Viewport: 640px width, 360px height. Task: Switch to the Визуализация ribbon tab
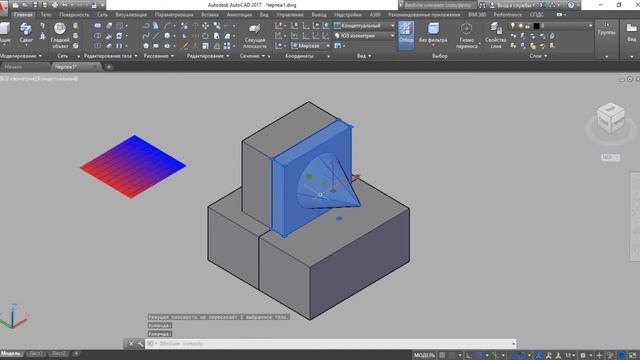131,15
